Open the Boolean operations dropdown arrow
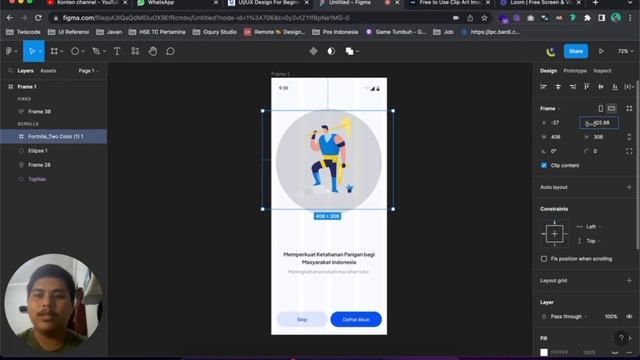Image resolution: width=640 pixels, height=360 pixels. pos(357,51)
